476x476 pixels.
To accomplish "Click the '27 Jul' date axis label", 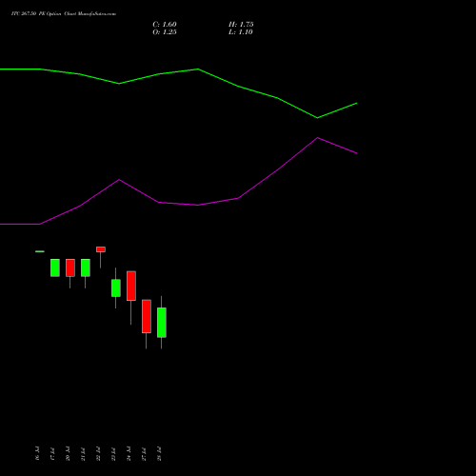I will point(144,453).
